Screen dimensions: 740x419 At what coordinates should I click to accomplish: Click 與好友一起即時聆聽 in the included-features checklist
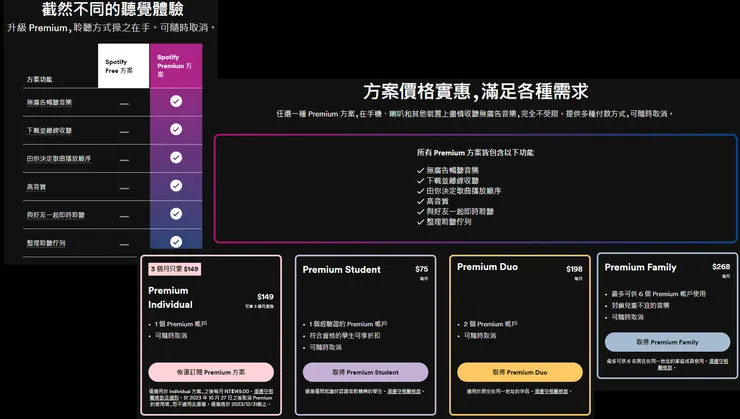460,211
